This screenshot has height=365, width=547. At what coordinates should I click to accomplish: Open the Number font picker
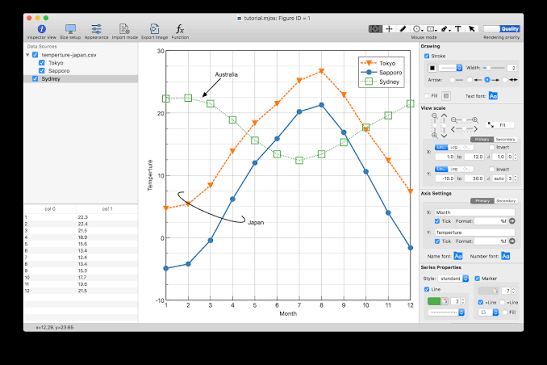click(505, 256)
